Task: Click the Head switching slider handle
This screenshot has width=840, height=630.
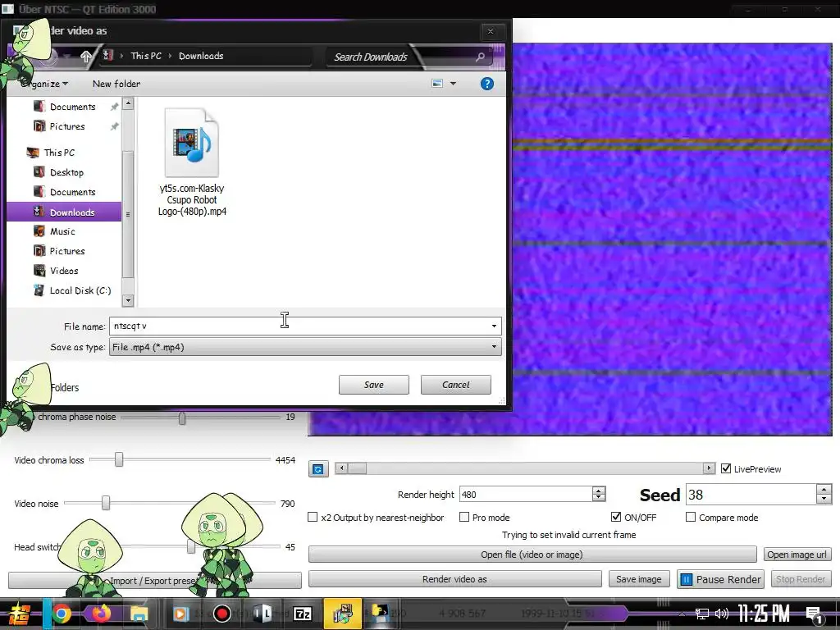Action: (190, 546)
